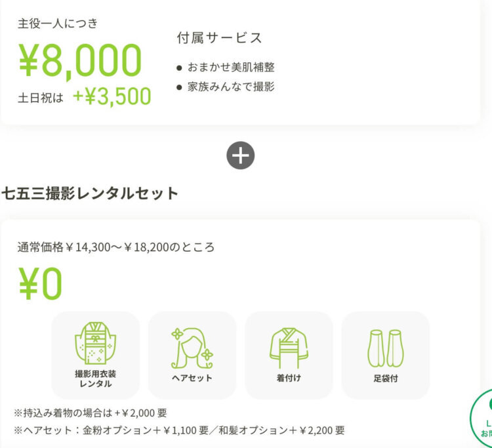Open the green LINE inquiry bubble
This screenshot has width=492, height=448.
coord(481,418)
